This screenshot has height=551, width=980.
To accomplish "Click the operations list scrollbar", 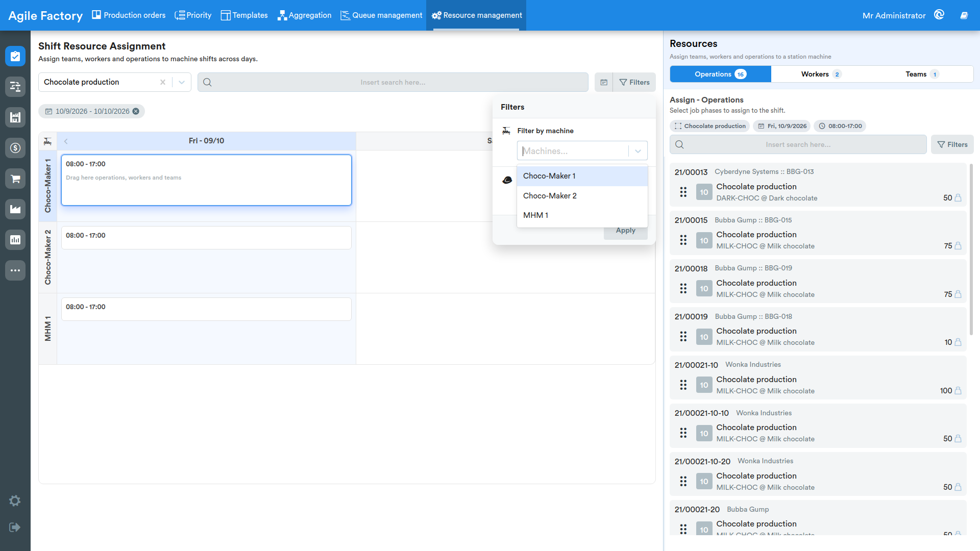I will (971, 250).
